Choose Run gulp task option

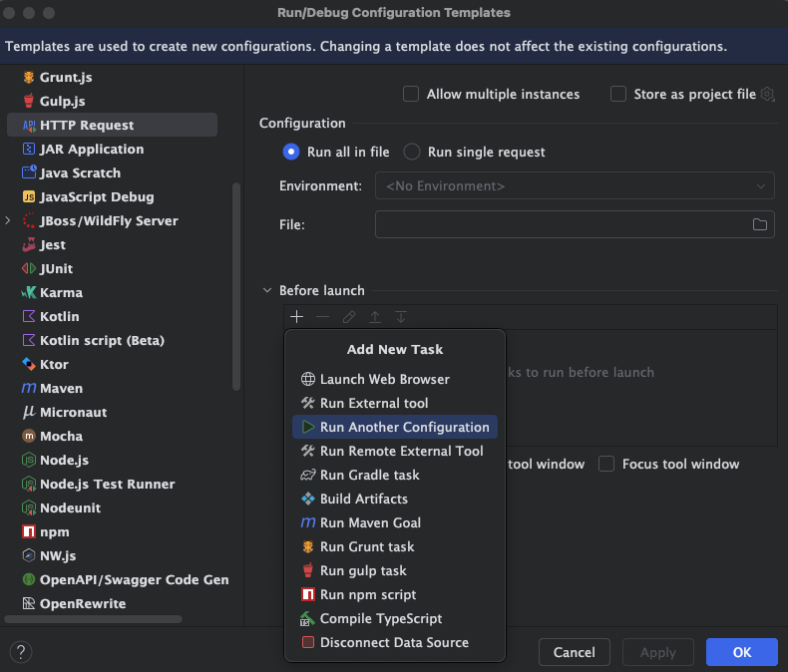tap(395, 570)
